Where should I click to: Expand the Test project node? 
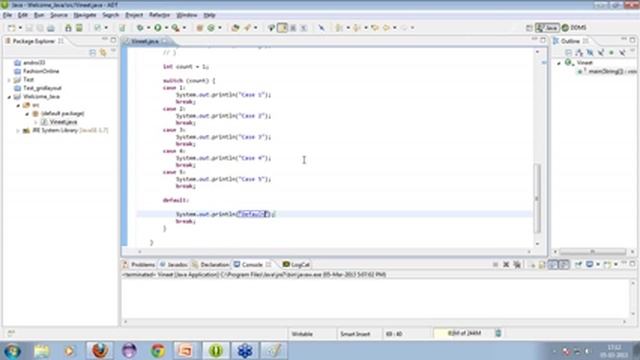click(9, 80)
